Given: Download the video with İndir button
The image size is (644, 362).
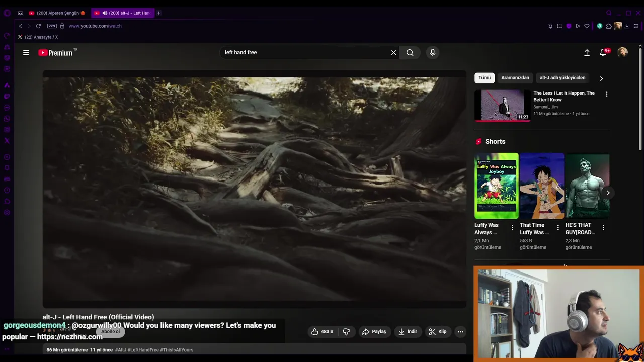Looking at the screenshot, I should 408,331.
